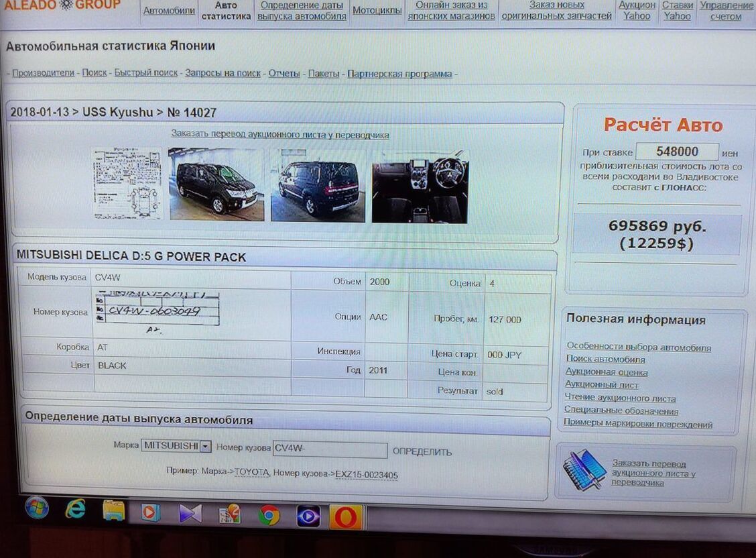Click the starting price 000 JPY
The width and height of the screenshot is (756, 558).
point(504,355)
